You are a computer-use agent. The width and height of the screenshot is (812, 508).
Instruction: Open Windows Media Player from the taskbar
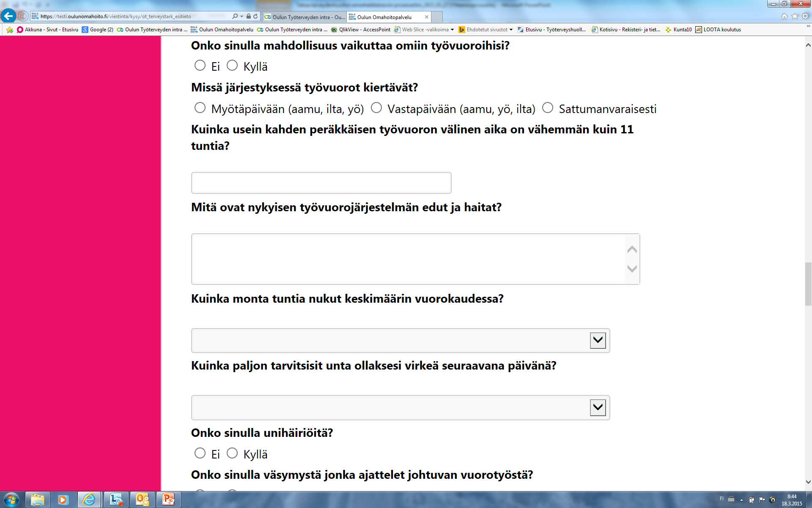tap(63, 500)
